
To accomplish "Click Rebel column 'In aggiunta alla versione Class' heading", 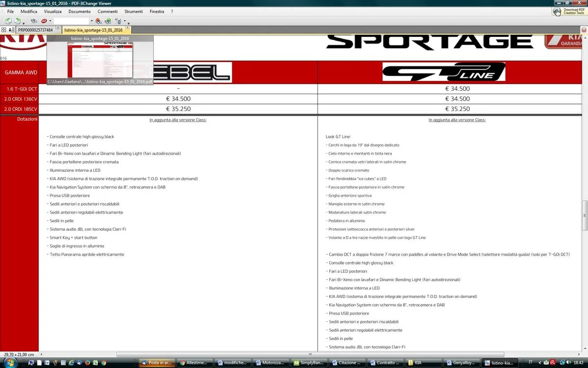I will click(x=178, y=120).
